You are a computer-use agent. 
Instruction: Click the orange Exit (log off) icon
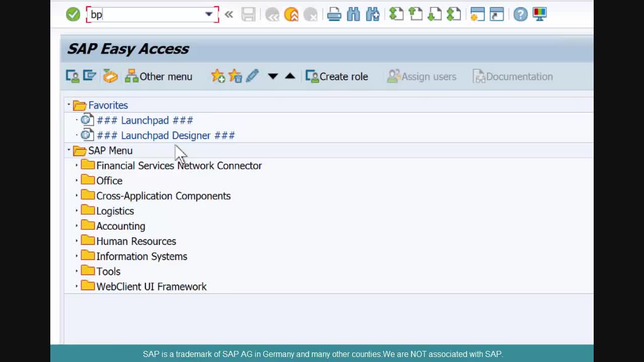click(291, 15)
